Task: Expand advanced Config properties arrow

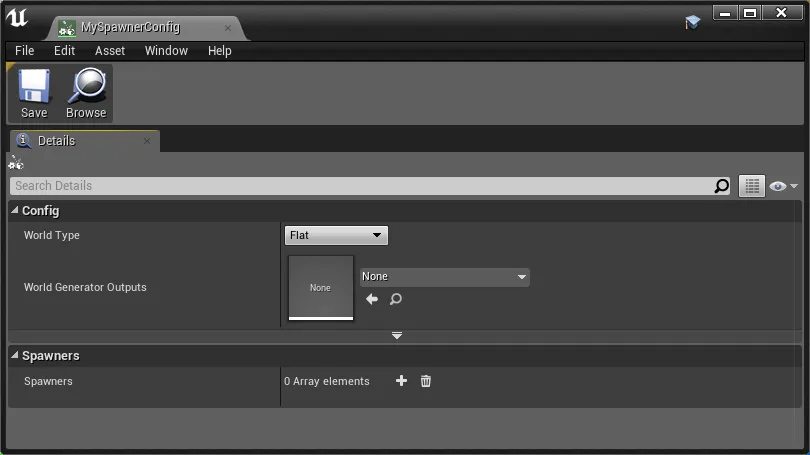Action: pos(397,335)
